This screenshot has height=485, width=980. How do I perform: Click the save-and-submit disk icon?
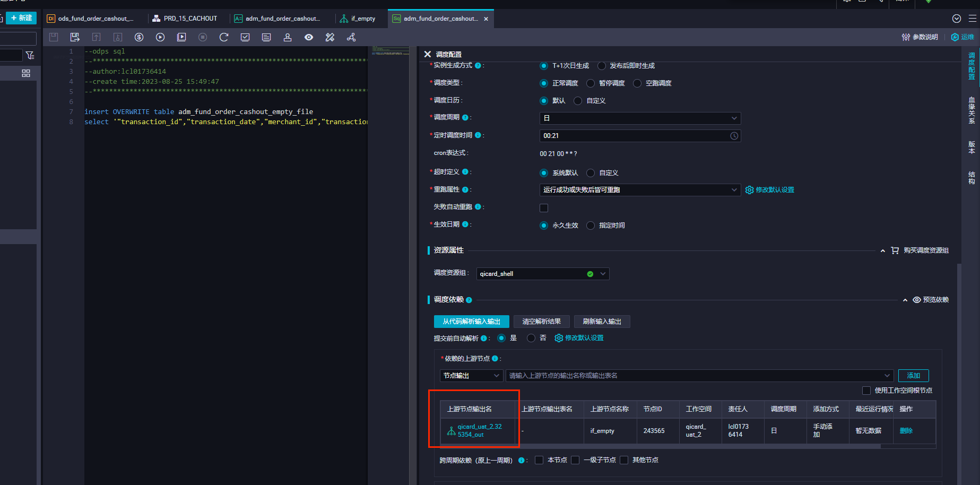[75, 37]
